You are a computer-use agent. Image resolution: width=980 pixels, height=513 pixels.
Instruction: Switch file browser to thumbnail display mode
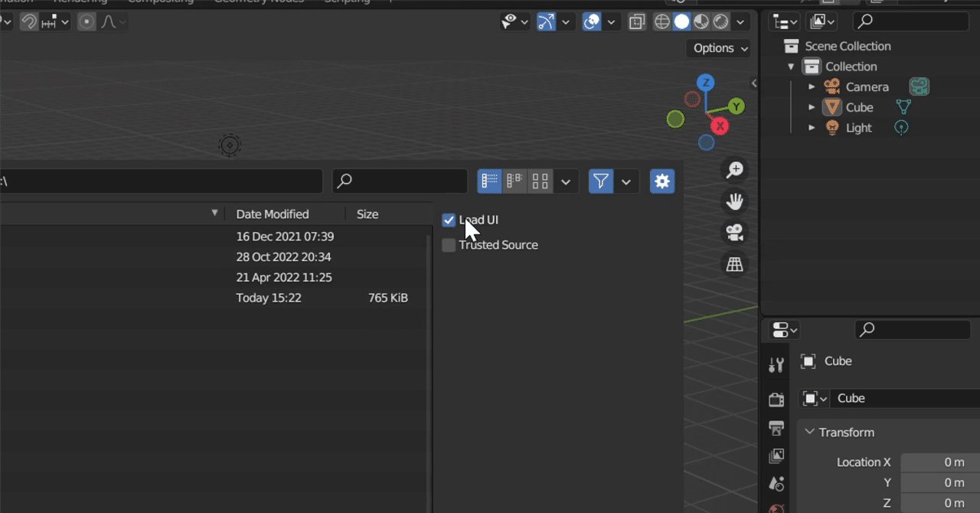(x=539, y=181)
